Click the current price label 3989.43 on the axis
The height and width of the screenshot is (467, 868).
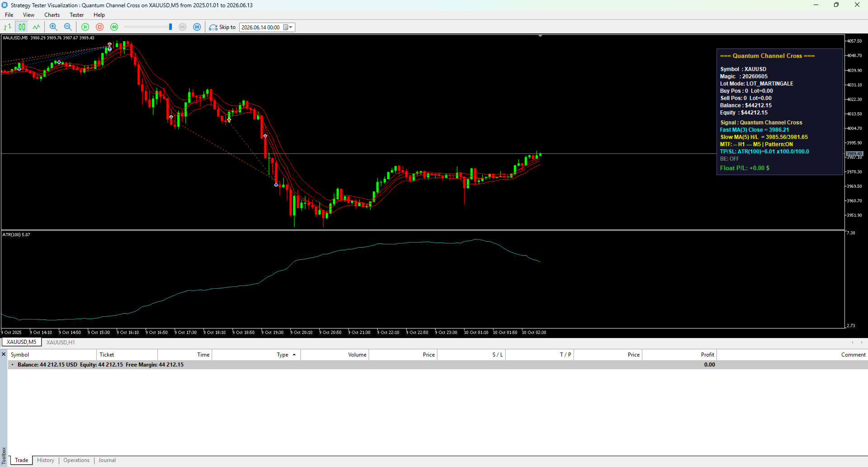(x=854, y=154)
